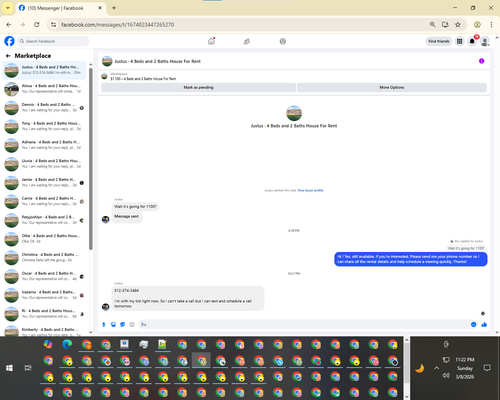500x400 pixels.
Task: Open the Kimberly conversation in chat list
Action: tap(44, 331)
